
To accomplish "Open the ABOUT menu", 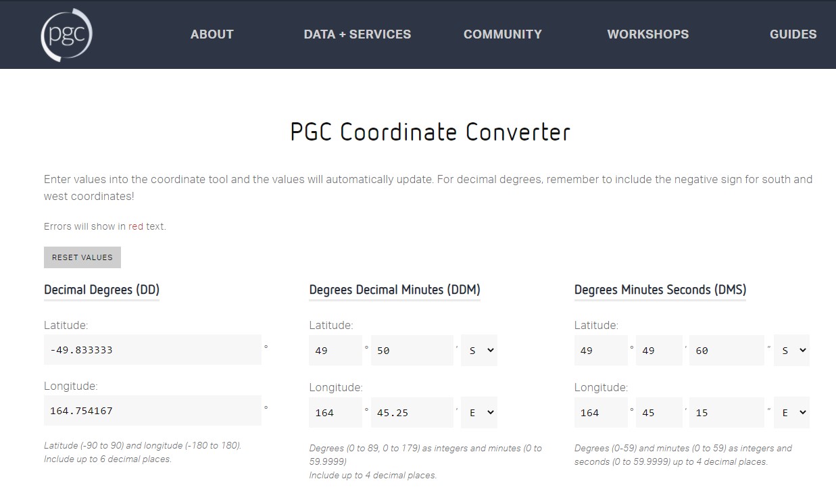I will [x=212, y=34].
